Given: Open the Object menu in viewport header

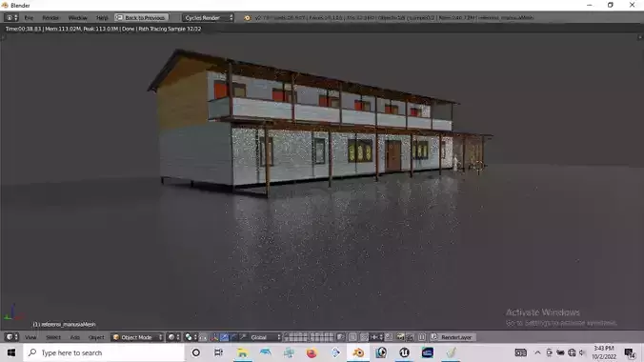Looking at the screenshot, I should click(96, 337).
